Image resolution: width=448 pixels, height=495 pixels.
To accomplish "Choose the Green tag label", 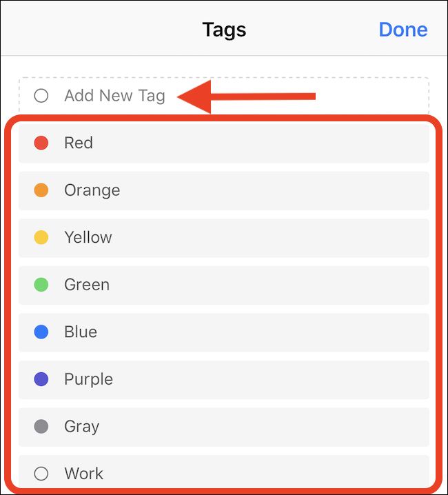I will [87, 285].
